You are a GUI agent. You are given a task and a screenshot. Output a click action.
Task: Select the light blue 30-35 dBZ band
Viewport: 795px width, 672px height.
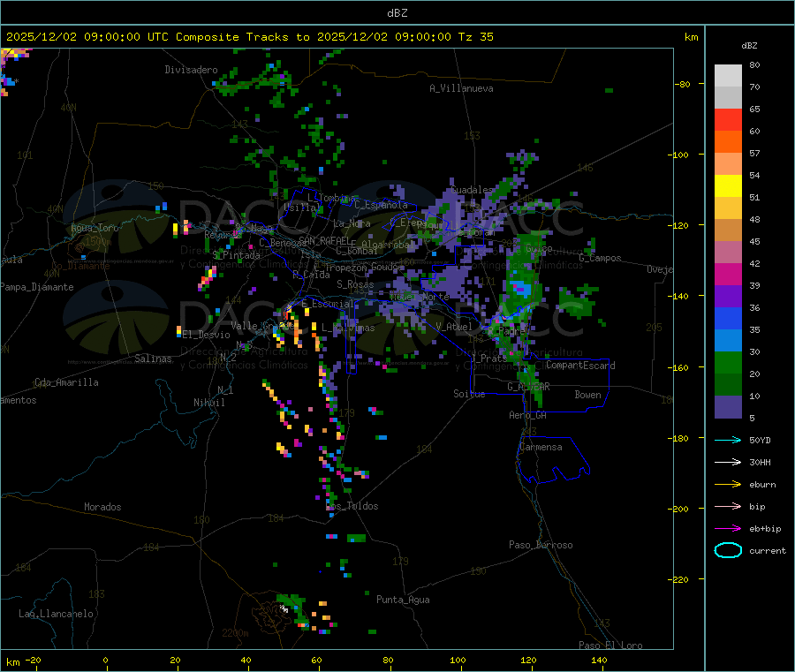coord(728,341)
